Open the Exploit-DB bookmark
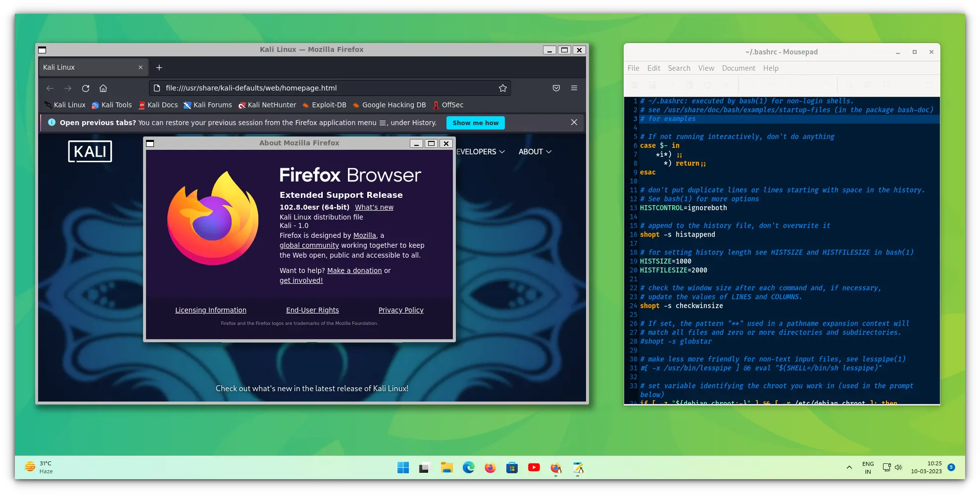Screen dimensions: 980x495 (324, 105)
